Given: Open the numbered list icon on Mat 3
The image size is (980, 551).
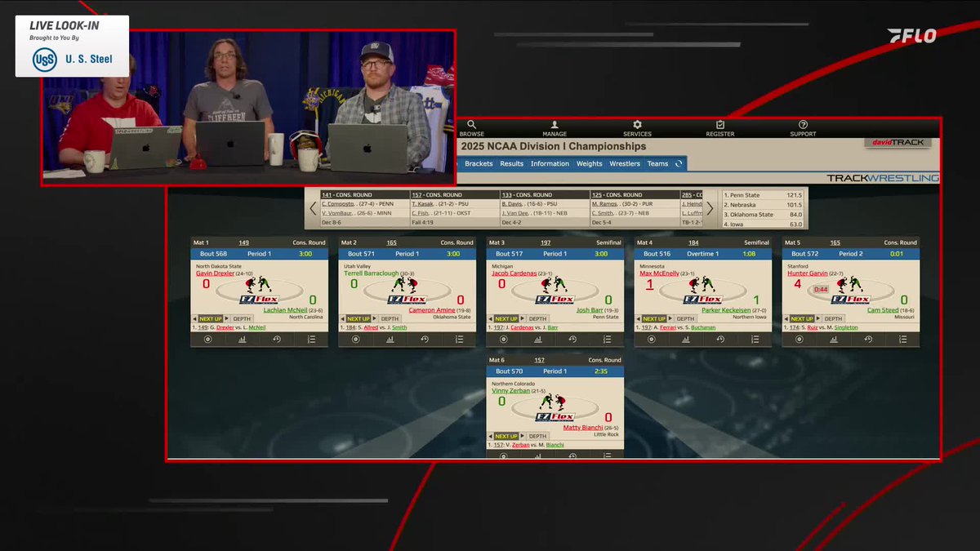Looking at the screenshot, I should pos(607,340).
